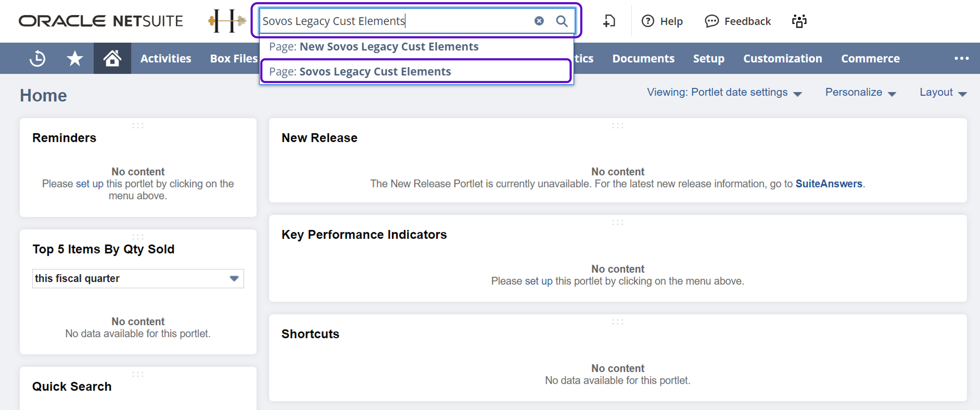Open the Recent Records clock icon
Image resolution: width=980 pixels, height=410 pixels.
[37, 58]
